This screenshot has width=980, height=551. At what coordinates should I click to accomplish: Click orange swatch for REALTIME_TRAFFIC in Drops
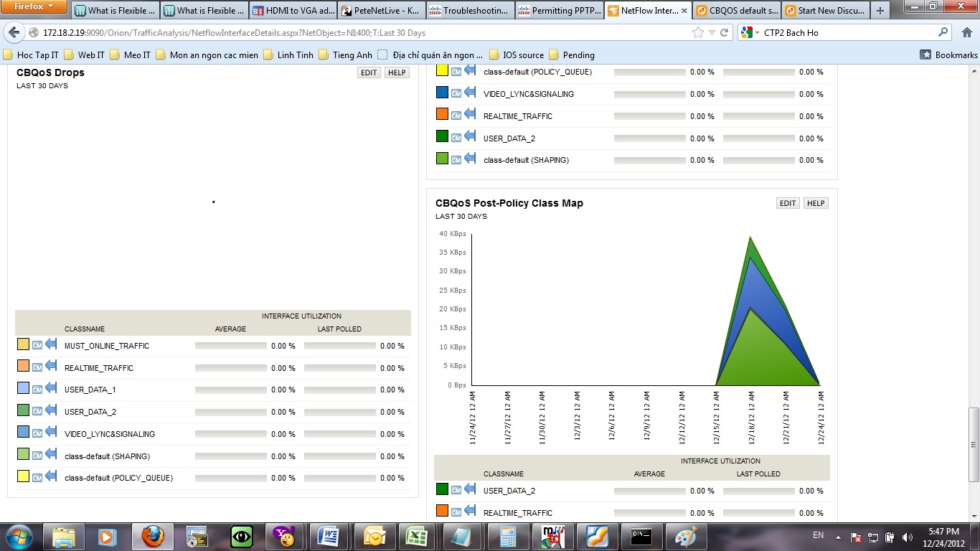click(23, 367)
